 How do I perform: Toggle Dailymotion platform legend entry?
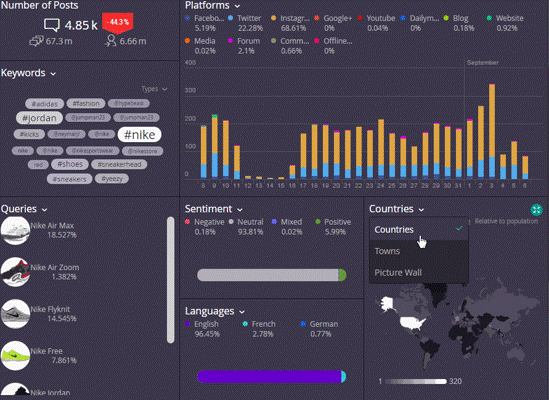pos(420,23)
